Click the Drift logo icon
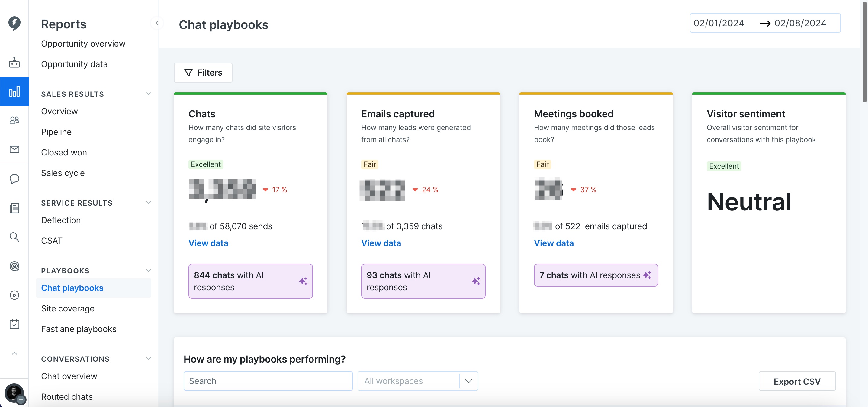Viewport: 868px width, 407px height. (14, 23)
